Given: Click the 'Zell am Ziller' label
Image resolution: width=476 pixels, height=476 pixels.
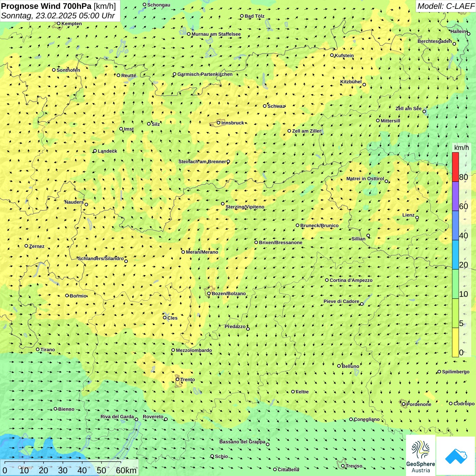Looking at the screenshot, I should (306, 131).
